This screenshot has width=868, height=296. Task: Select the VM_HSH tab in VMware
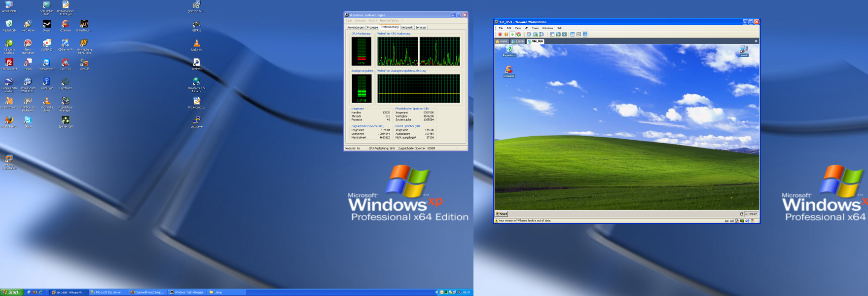click(x=536, y=41)
